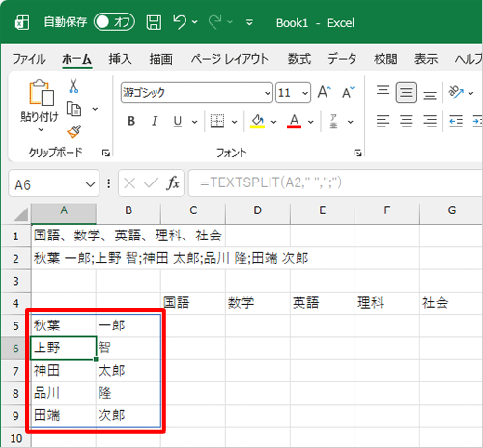Click the yellow fill color button
Viewport: 483px width, 448px height.
[258, 122]
